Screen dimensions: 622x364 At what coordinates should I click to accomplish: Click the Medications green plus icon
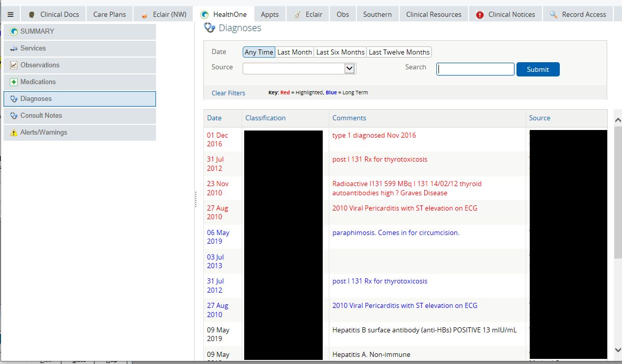pyautogui.click(x=14, y=82)
